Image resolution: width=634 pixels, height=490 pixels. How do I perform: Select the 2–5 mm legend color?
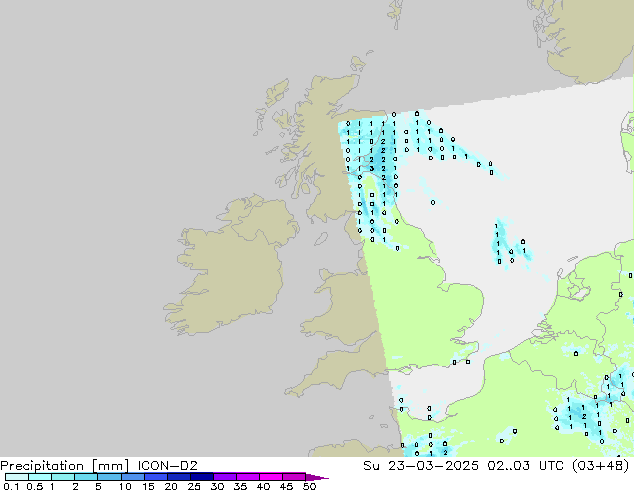[86, 477]
